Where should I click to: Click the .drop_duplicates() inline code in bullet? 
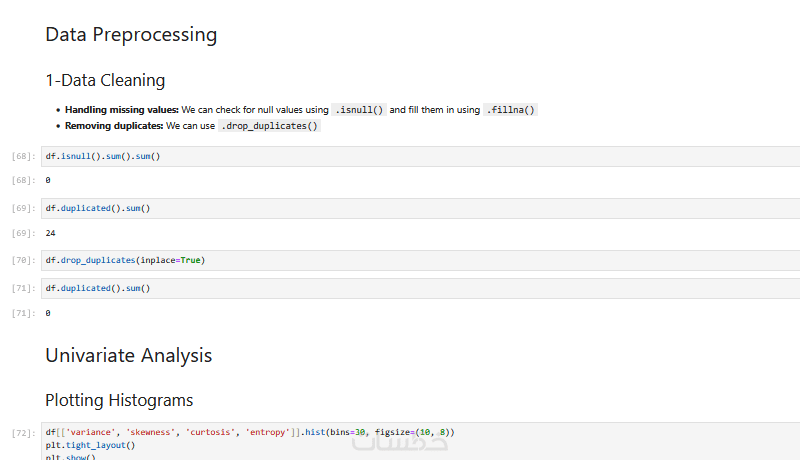[x=270, y=126]
